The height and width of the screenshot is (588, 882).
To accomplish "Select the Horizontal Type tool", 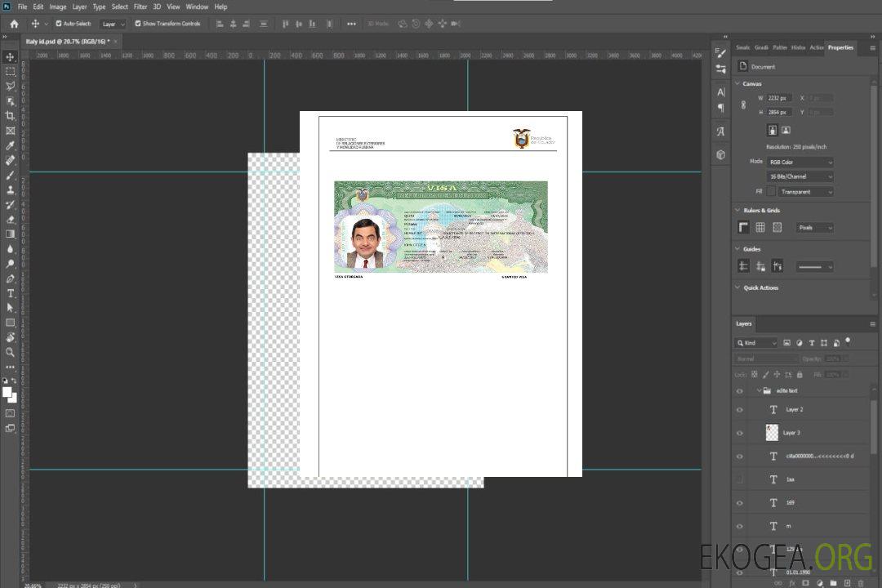I will click(x=10, y=293).
